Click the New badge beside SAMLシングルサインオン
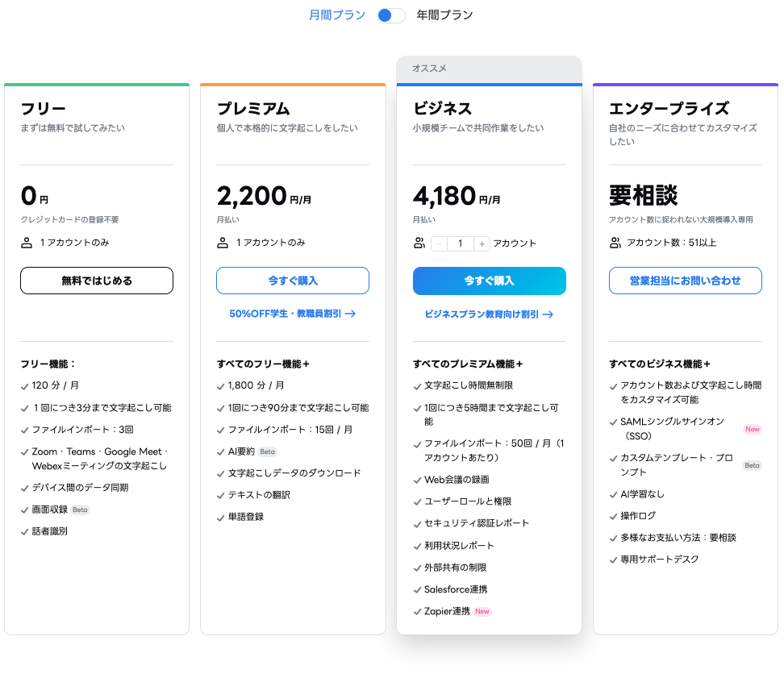Image resolution: width=784 pixels, height=674 pixels. pyautogui.click(x=752, y=429)
